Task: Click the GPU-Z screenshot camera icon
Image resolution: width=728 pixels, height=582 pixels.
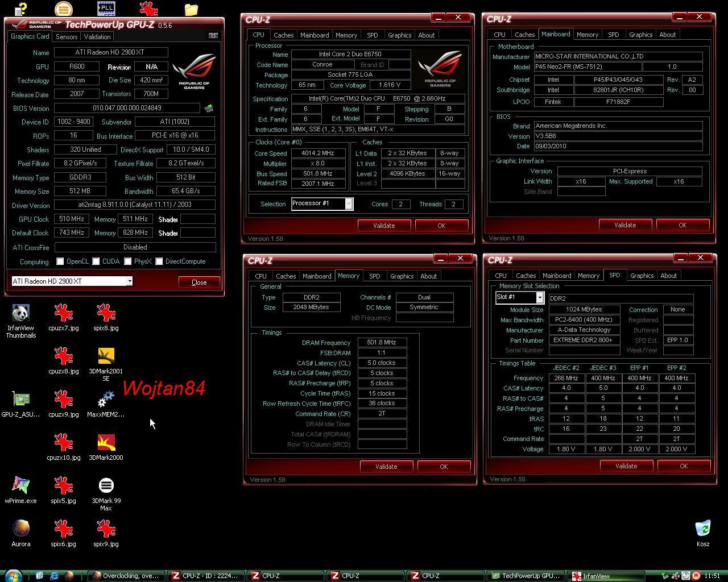Action: point(213,36)
